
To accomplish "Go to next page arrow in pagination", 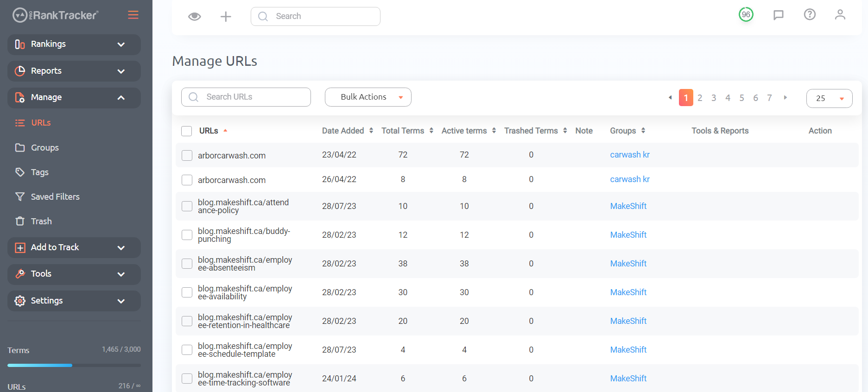I will point(786,97).
